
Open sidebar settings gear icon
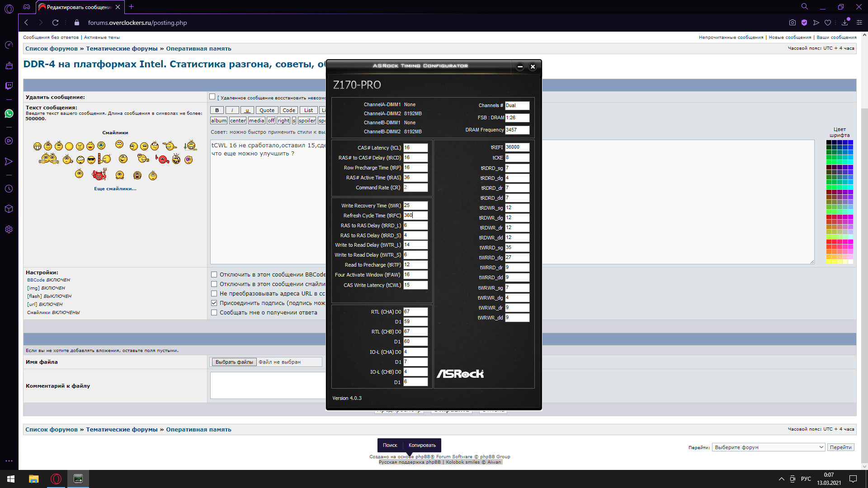[9, 230]
